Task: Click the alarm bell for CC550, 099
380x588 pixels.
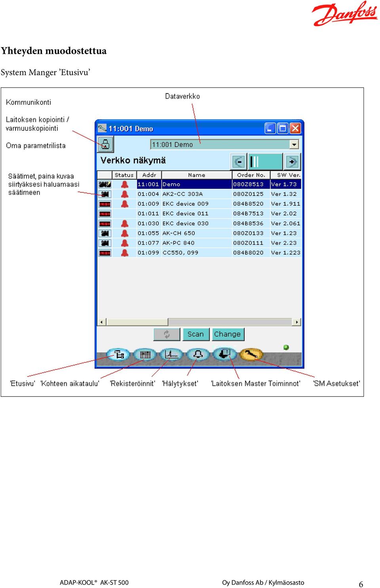Action: 125,253
